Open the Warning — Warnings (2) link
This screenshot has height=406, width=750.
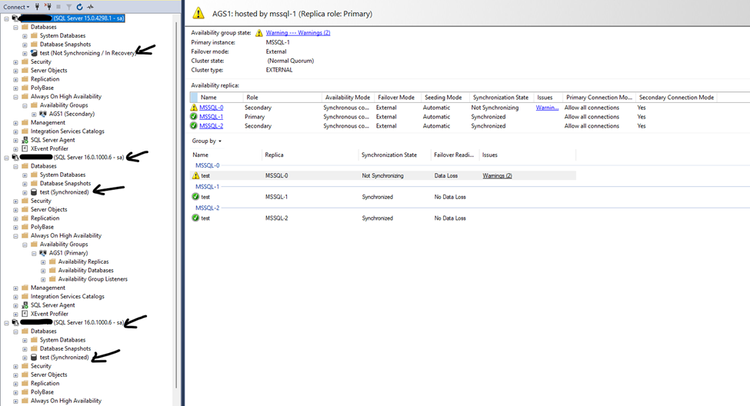click(x=298, y=33)
